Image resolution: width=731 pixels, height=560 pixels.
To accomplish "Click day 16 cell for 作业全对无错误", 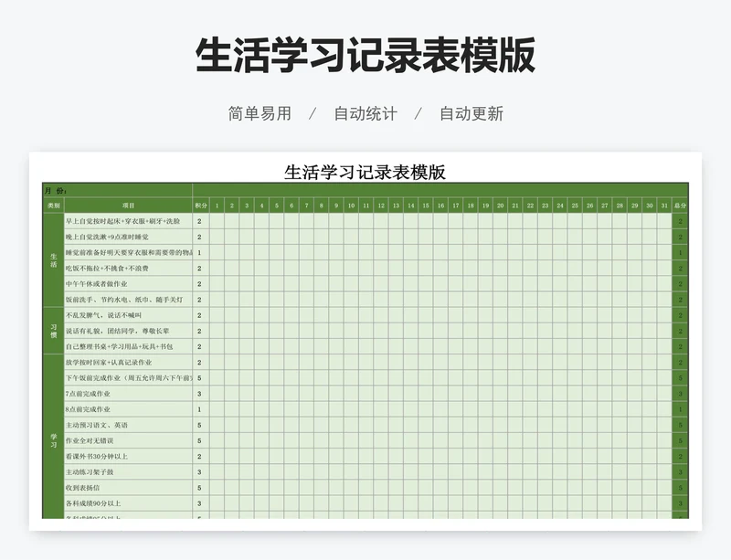I will 440,440.
